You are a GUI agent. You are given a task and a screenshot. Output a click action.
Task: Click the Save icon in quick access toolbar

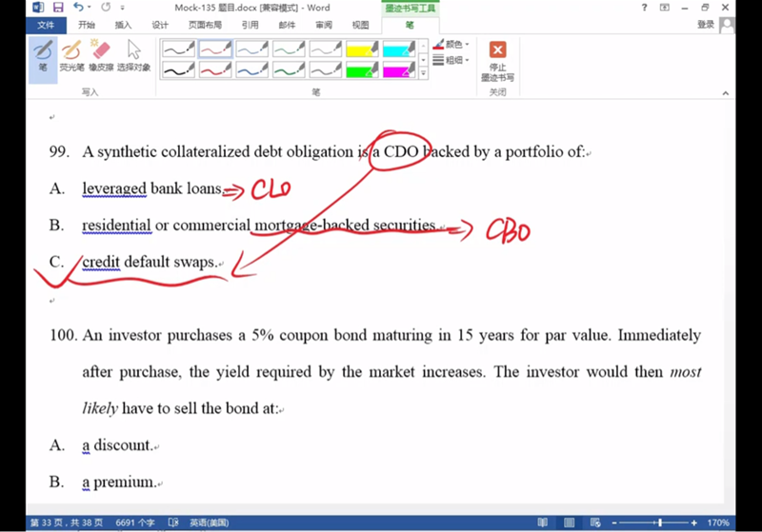pos(58,8)
